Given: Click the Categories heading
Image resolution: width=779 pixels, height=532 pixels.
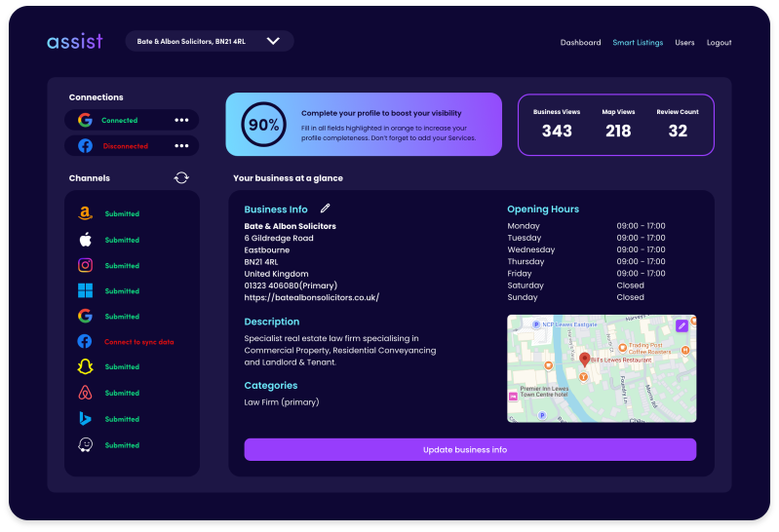Looking at the screenshot, I should coord(271,386).
